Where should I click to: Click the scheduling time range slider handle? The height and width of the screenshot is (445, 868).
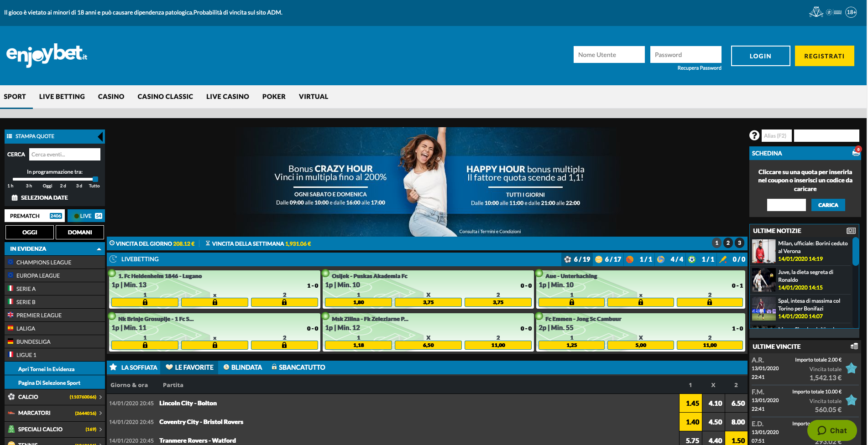[x=95, y=179]
